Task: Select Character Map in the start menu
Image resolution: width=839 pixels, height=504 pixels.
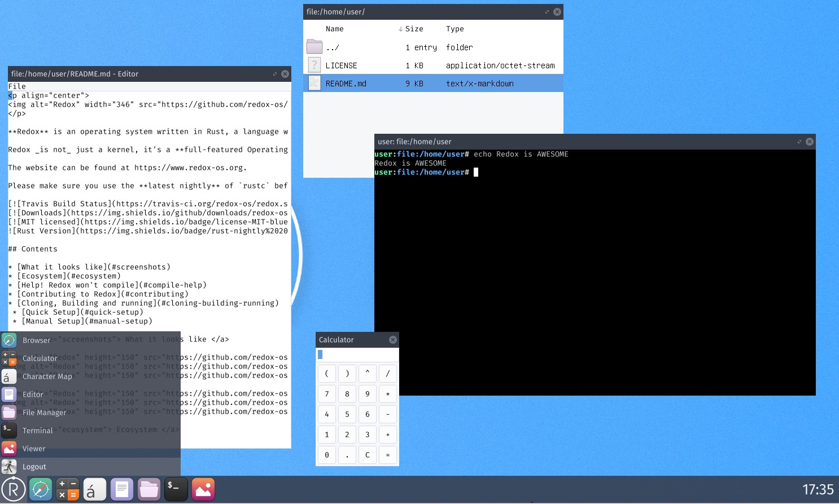Action: coord(47,376)
